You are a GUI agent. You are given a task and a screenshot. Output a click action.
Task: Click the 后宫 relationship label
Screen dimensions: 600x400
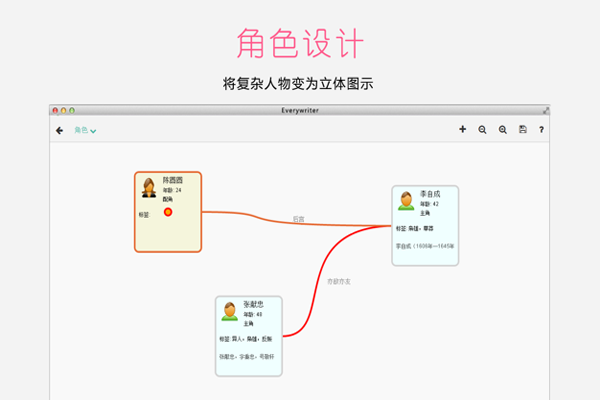[298, 219]
